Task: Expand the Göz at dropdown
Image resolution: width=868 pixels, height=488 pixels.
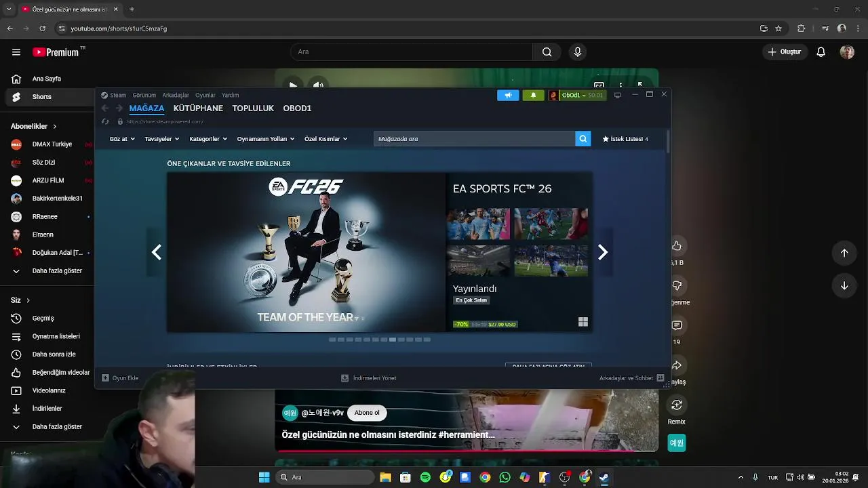Action: click(122, 139)
